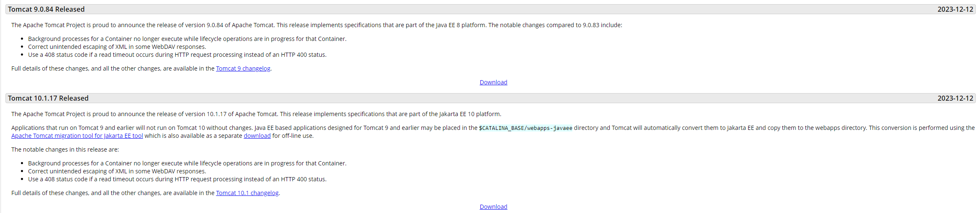Click the date in Tomcat 9.0.84 header
Viewport: 980px width, 213px height.
[x=955, y=9]
